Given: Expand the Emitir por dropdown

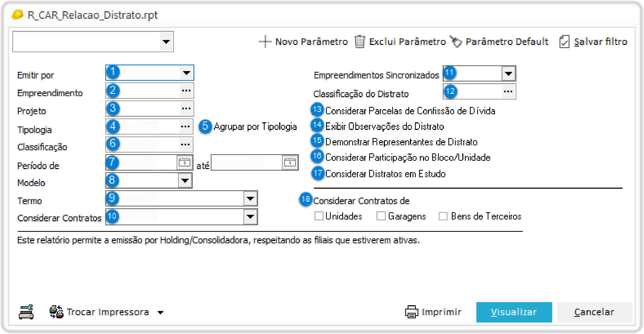Looking at the screenshot, I should point(186,73).
